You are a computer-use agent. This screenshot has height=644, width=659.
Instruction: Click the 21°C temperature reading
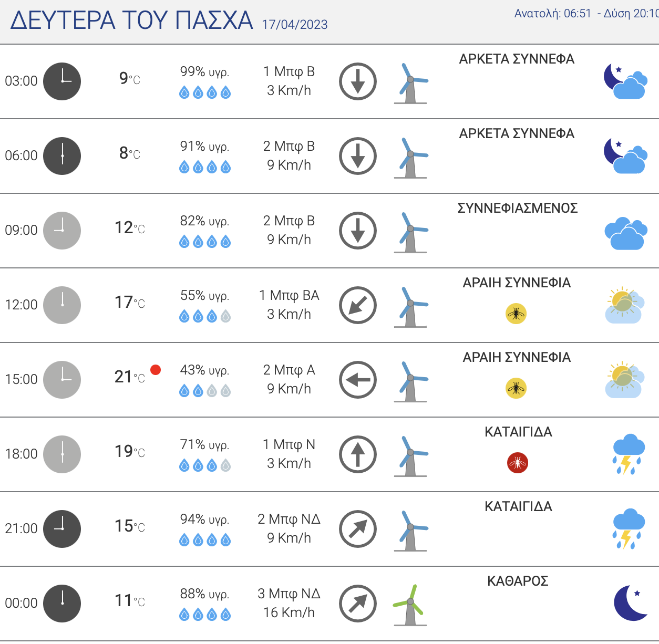coord(130,377)
